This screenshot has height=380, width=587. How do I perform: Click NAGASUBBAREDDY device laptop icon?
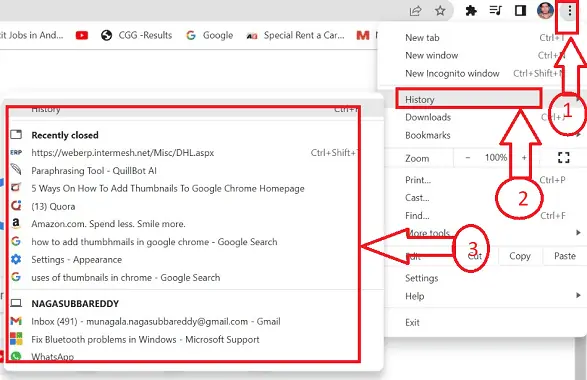pos(16,303)
